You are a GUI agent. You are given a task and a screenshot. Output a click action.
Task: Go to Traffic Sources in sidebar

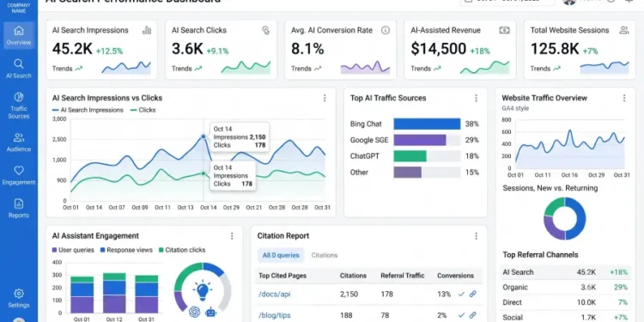coord(19,106)
